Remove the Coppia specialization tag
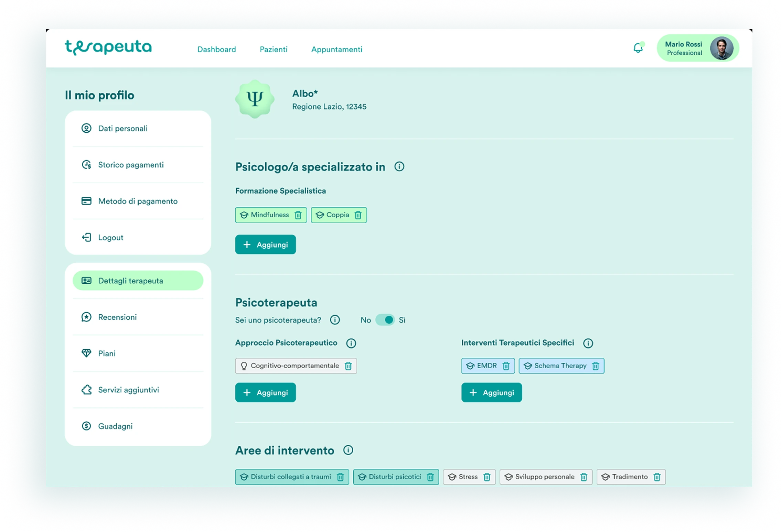Screen dimensions: 781x532 point(358,215)
